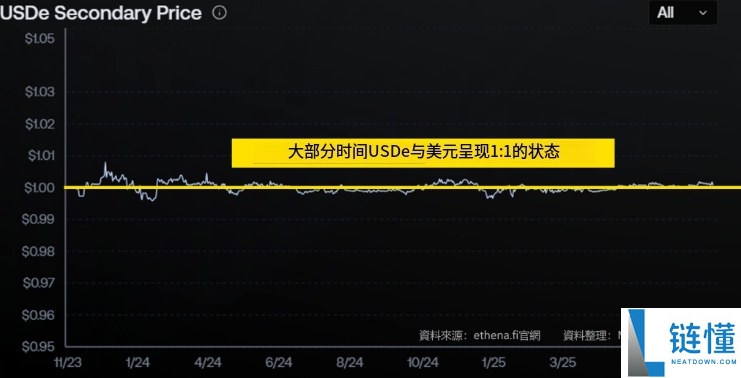Click the 10/24 date label
Image resolution: width=741 pixels, height=378 pixels.
pyautogui.click(x=423, y=363)
